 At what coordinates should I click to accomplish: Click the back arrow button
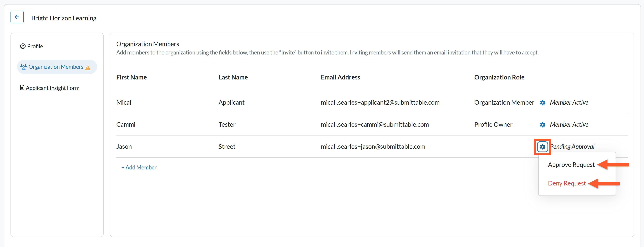click(17, 17)
